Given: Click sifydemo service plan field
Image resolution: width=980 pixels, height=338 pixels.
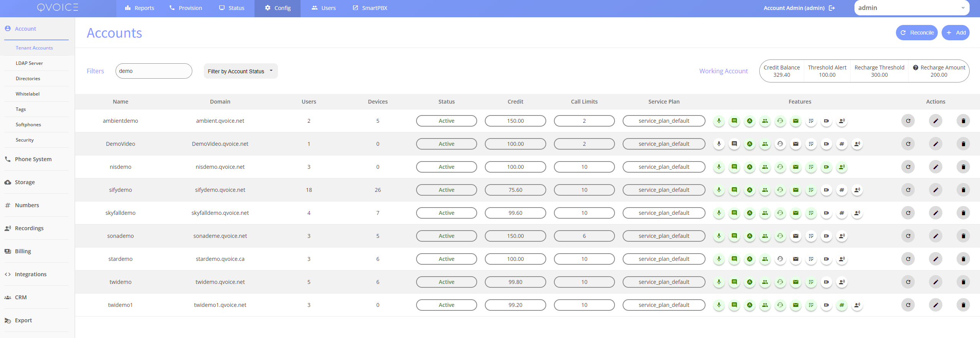Looking at the screenshot, I should 664,190.
